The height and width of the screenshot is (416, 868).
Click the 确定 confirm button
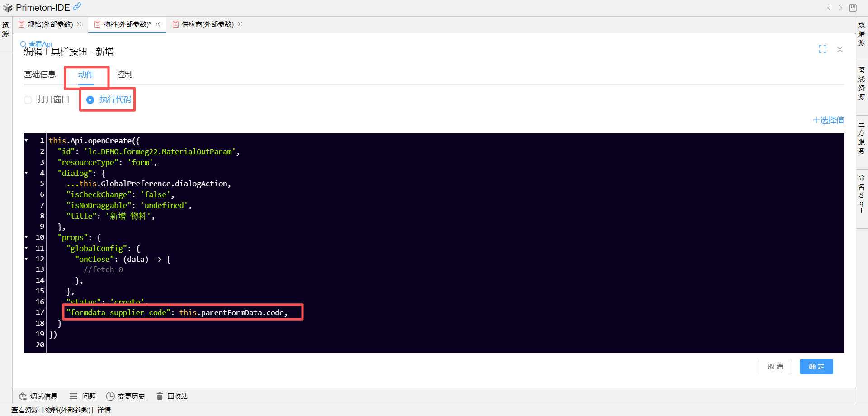point(816,367)
